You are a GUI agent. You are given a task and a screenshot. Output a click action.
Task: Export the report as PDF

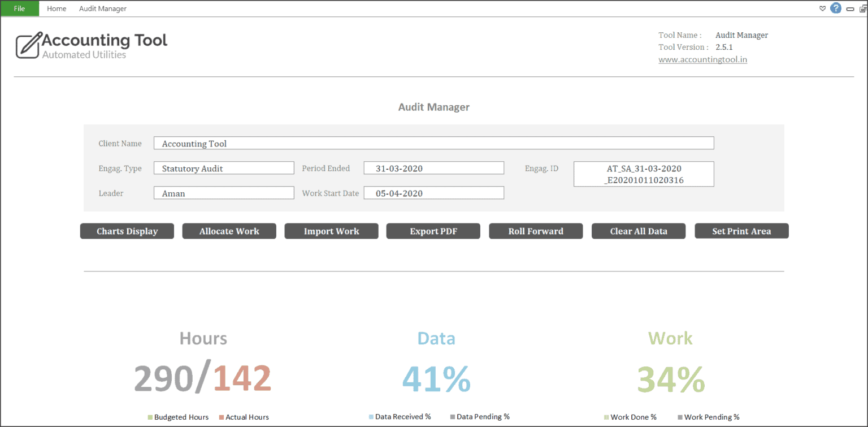[x=433, y=231]
